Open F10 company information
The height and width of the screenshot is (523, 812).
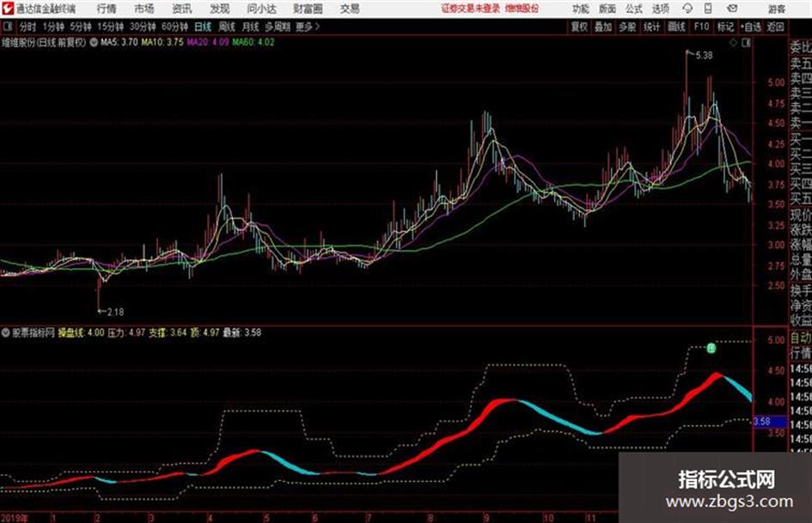coord(701,27)
